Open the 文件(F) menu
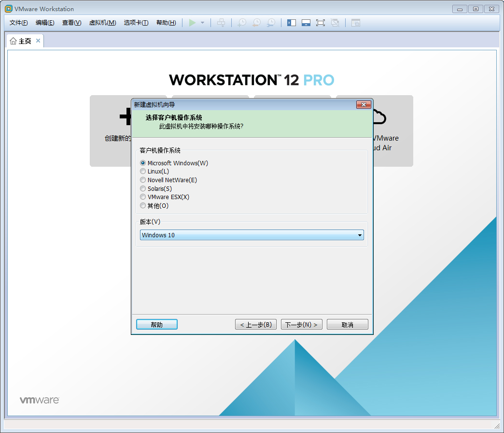 tap(18, 22)
